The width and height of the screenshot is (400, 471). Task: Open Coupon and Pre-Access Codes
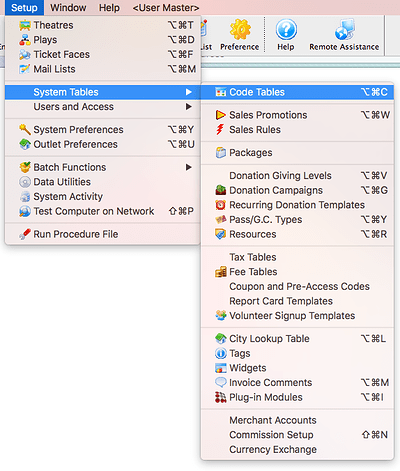(297, 286)
